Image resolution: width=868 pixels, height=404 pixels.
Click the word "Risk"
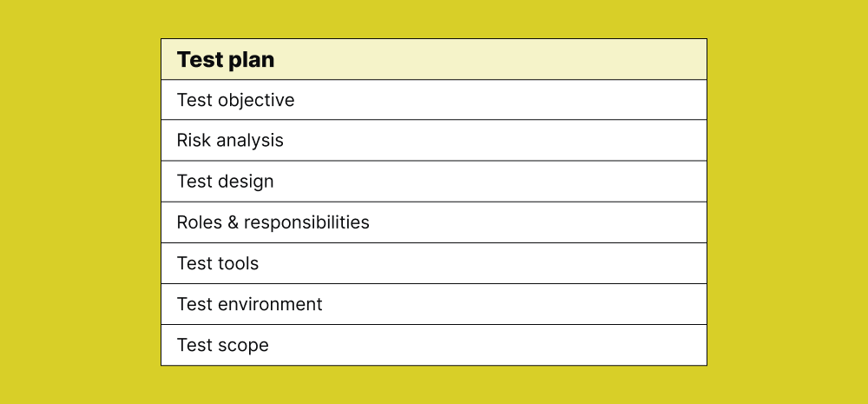(x=194, y=141)
